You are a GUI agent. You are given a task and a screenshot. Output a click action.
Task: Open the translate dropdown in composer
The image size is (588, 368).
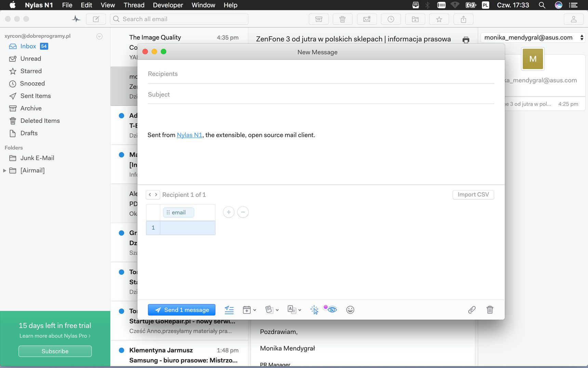(294, 310)
